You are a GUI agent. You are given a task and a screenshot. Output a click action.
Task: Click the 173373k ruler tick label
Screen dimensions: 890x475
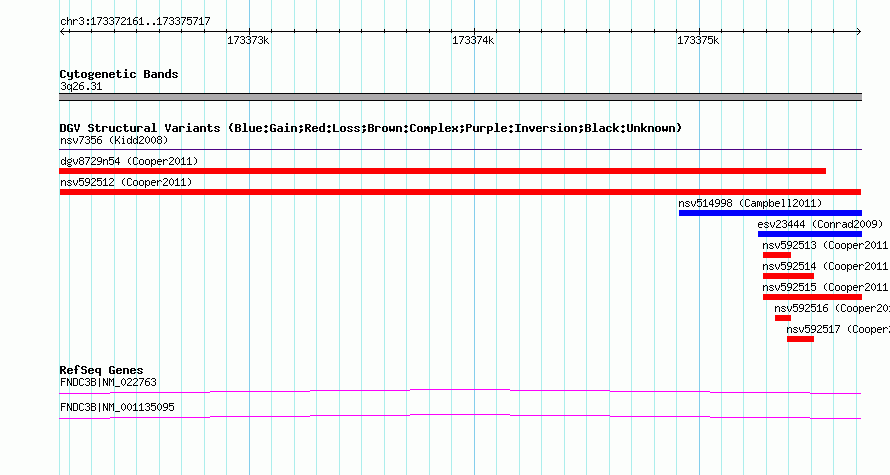tap(248, 41)
